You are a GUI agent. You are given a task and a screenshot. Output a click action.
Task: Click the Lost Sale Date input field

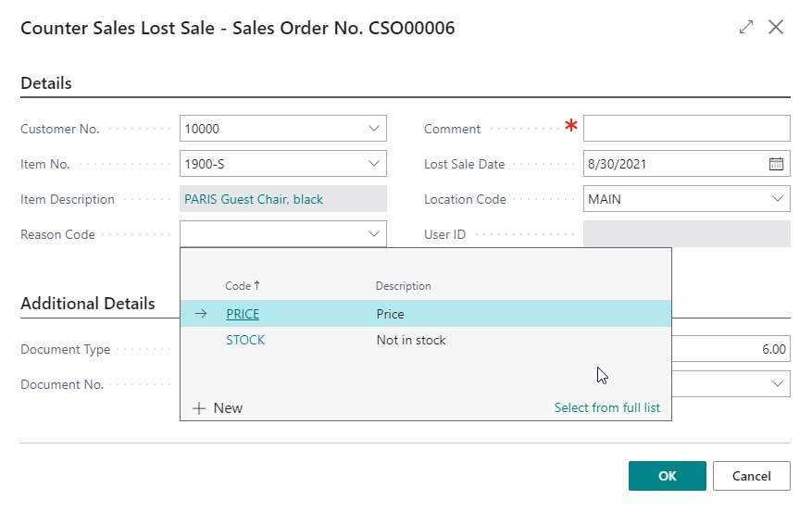[x=671, y=164]
